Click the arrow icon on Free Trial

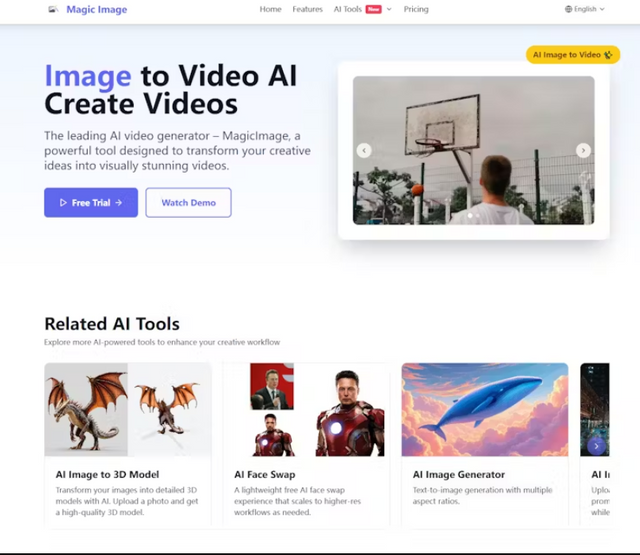coord(118,202)
